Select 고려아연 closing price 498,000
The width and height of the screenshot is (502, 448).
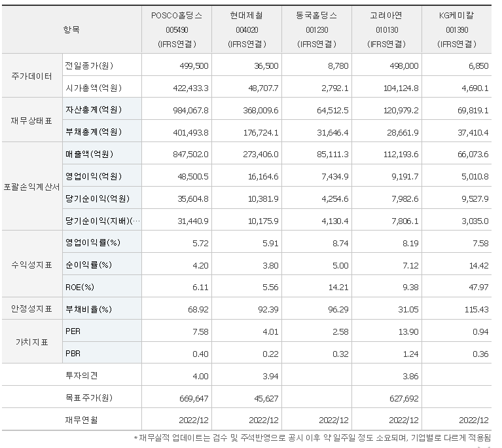(x=404, y=66)
